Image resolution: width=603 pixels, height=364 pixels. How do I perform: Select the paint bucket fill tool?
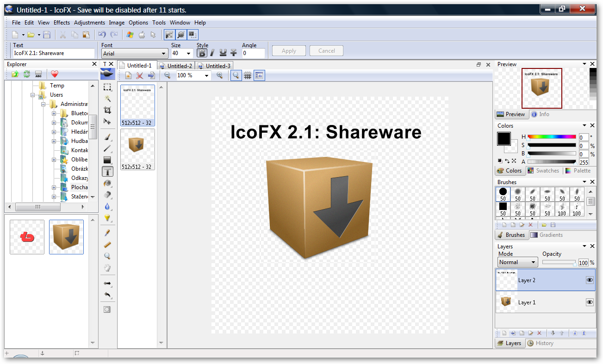[x=107, y=183]
